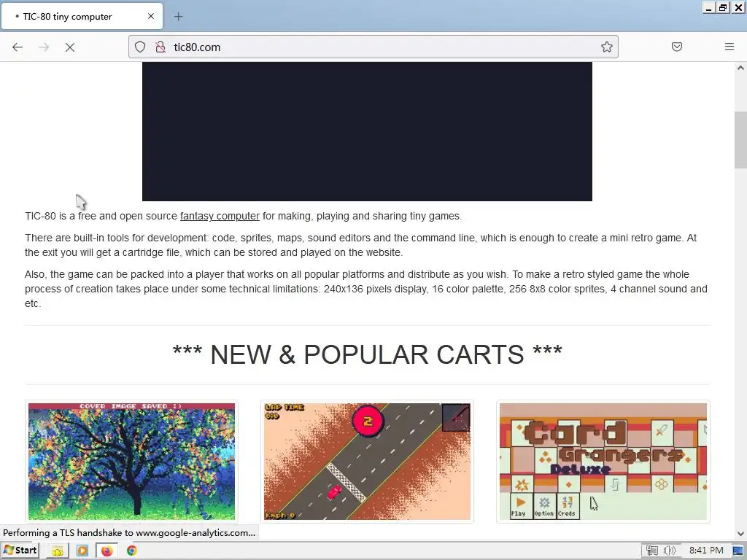Stop loading the page with X button
The image size is (747, 560).
[70, 47]
